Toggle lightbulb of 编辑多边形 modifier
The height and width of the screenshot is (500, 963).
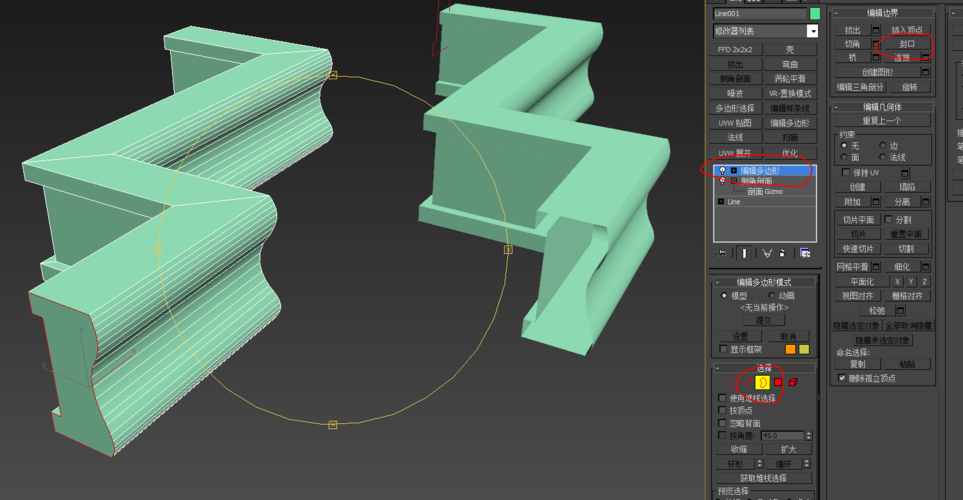click(722, 171)
